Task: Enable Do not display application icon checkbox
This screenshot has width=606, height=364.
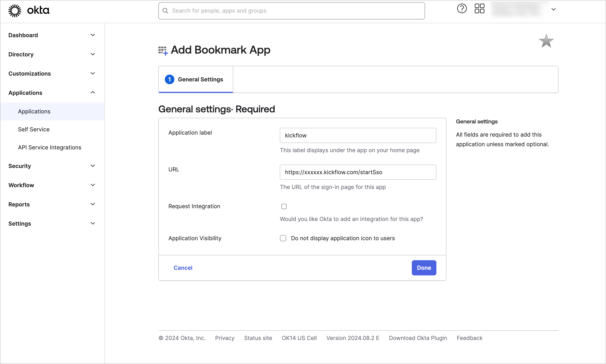Action: [x=283, y=238]
